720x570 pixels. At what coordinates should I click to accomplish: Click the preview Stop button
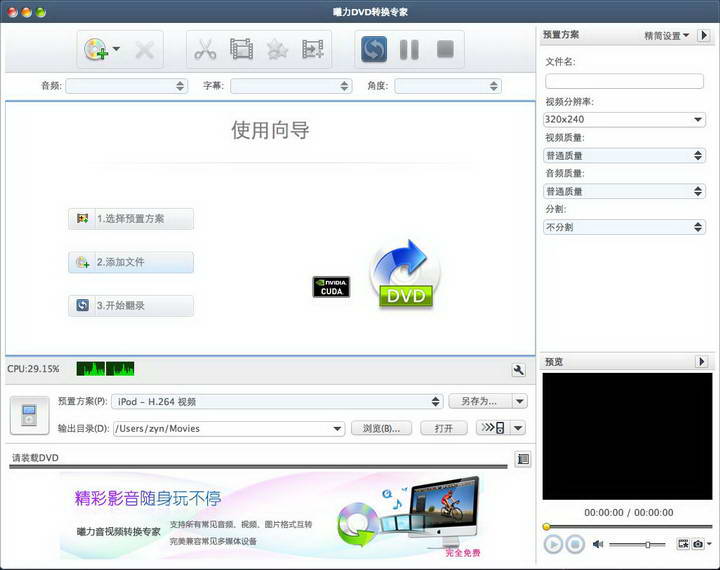(575, 545)
